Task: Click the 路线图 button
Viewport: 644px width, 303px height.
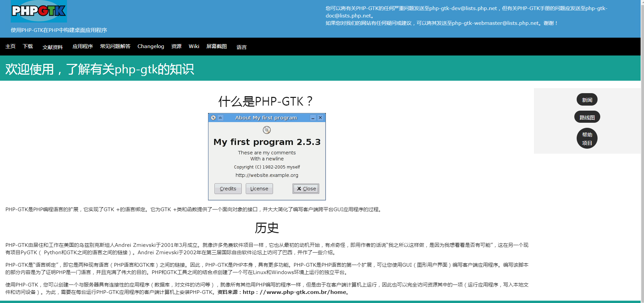Action: click(587, 117)
